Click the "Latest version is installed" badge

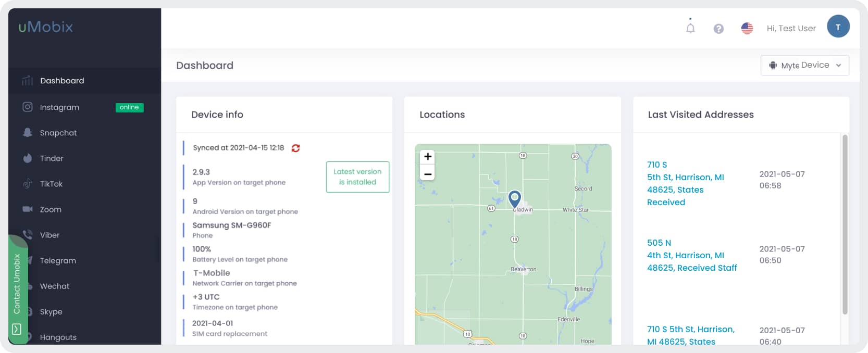357,177
